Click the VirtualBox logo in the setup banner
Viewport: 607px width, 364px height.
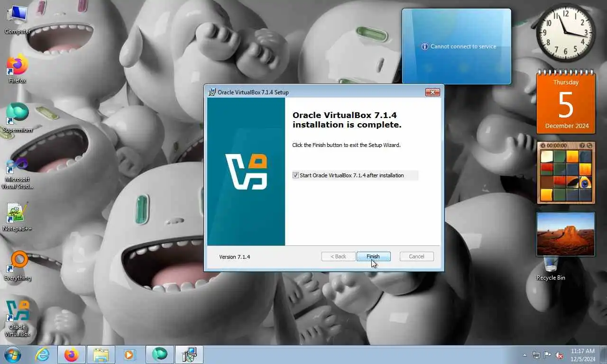246,172
